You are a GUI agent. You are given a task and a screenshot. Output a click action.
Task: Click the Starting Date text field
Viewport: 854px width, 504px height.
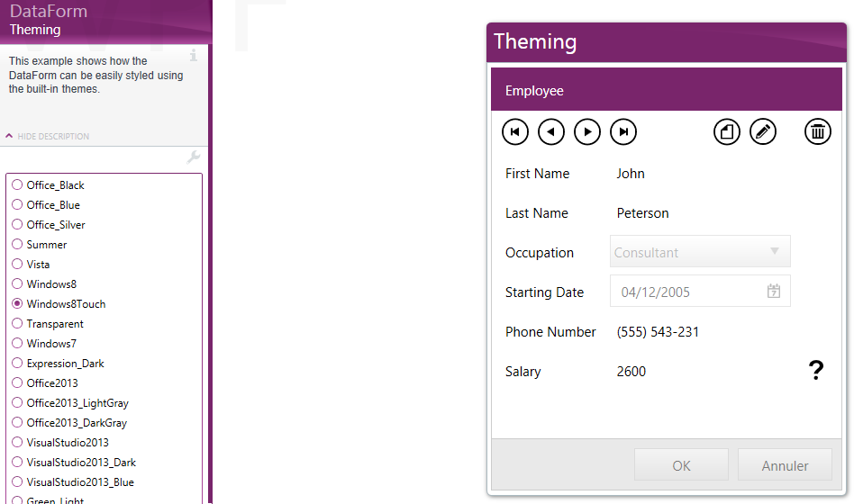pyautogui.click(x=685, y=292)
